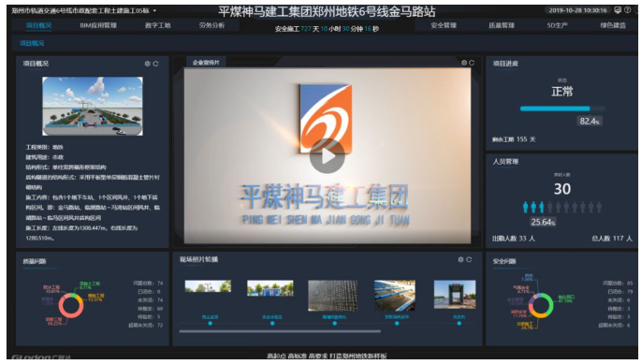Screen dimensions: 641x364
Task: Select the third carousel timeline dot
Action: tap(334, 324)
